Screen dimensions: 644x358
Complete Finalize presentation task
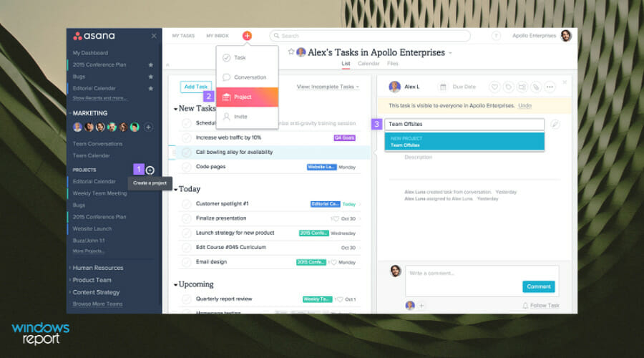(x=187, y=218)
